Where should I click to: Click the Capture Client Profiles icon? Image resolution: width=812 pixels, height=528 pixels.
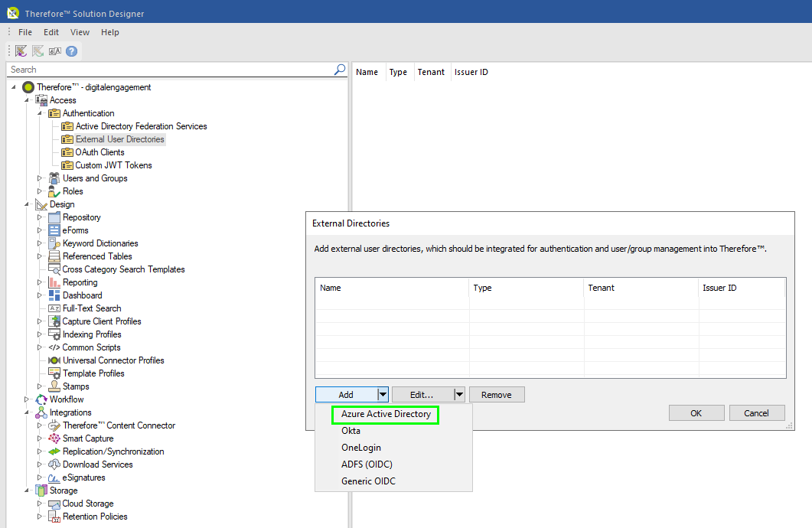pyautogui.click(x=54, y=321)
